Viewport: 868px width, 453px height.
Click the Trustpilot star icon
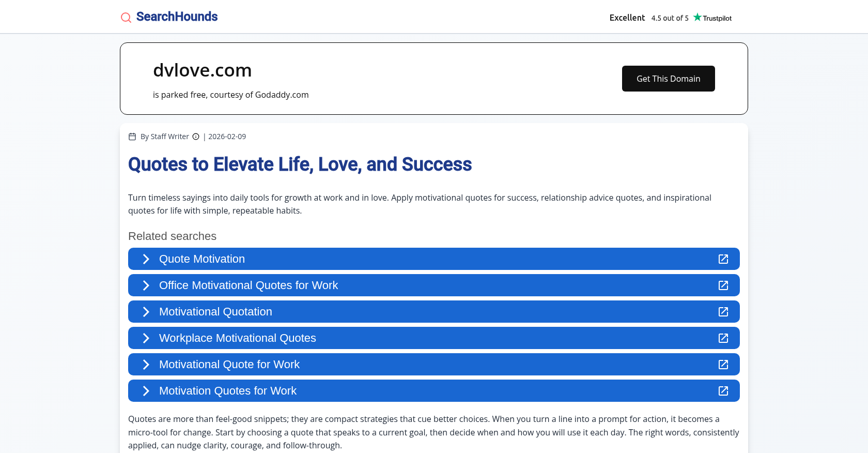pyautogui.click(x=698, y=17)
